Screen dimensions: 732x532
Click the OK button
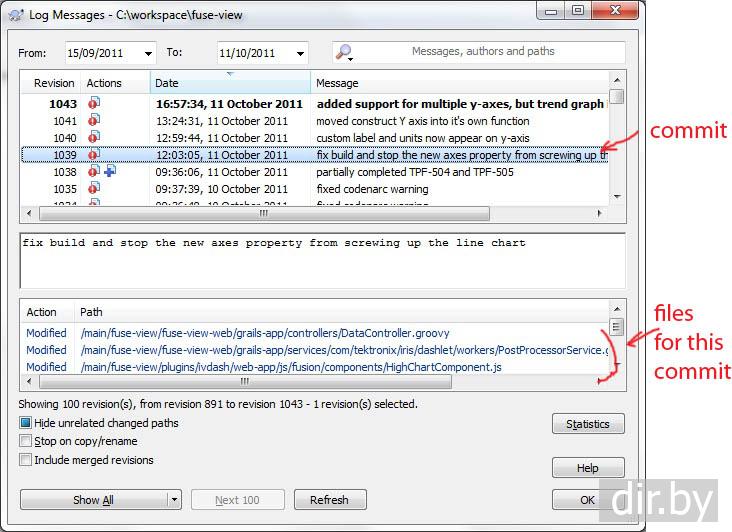588,500
